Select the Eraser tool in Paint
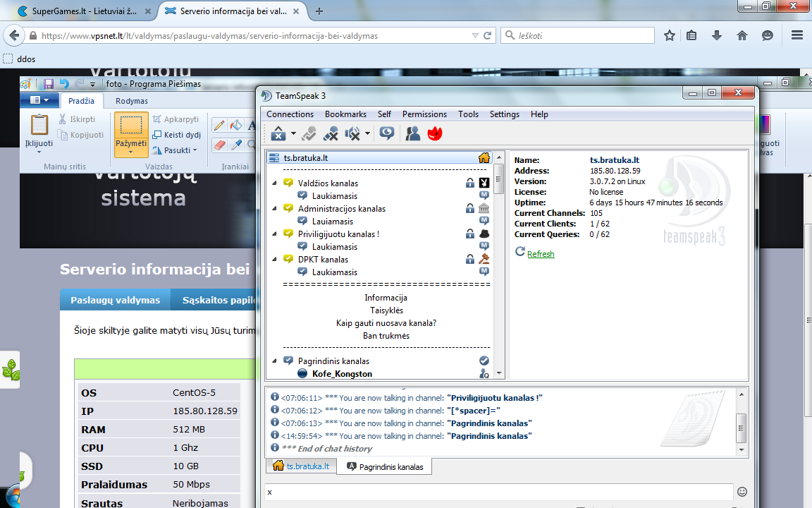The height and width of the screenshot is (508, 812). (219, 145)
